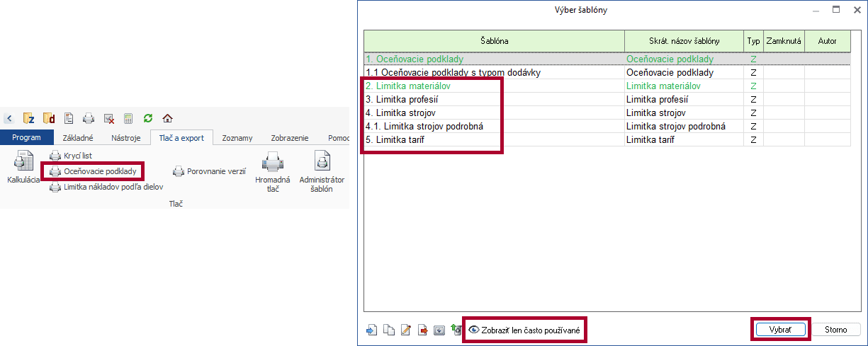Click the export template icon with red arrow
868x346 pixels.
(422, 330)
